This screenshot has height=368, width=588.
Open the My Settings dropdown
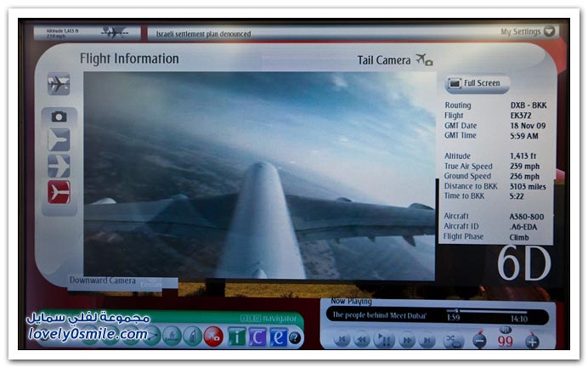tap(528, 32)
